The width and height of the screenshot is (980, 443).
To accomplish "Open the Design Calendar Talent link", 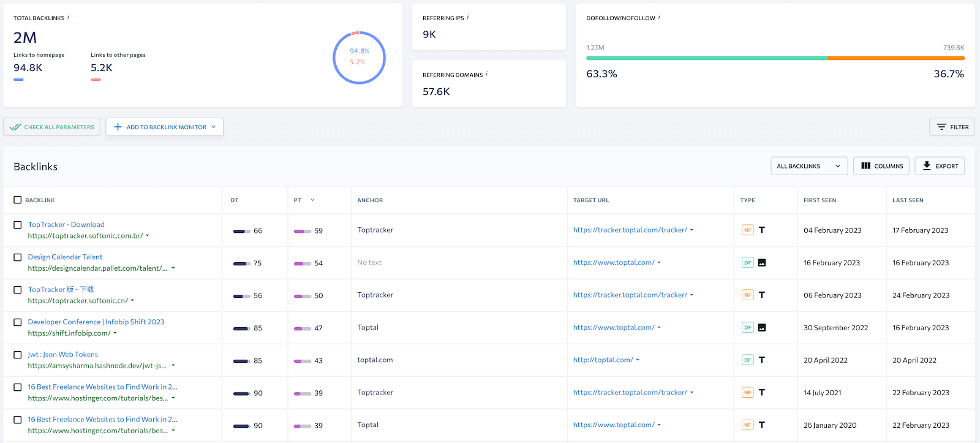I will point(65,257).
